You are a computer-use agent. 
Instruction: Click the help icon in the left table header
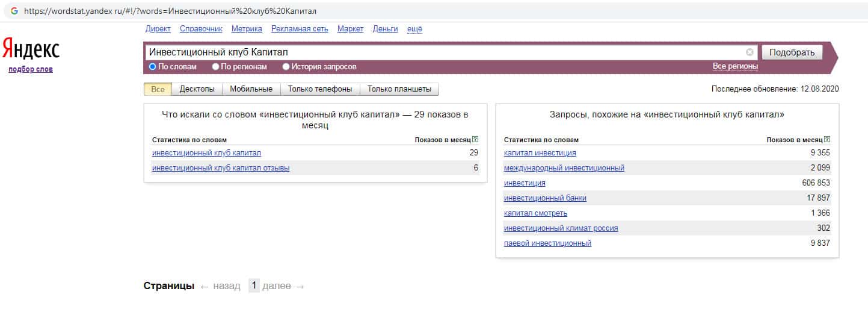tap(475, 140)
